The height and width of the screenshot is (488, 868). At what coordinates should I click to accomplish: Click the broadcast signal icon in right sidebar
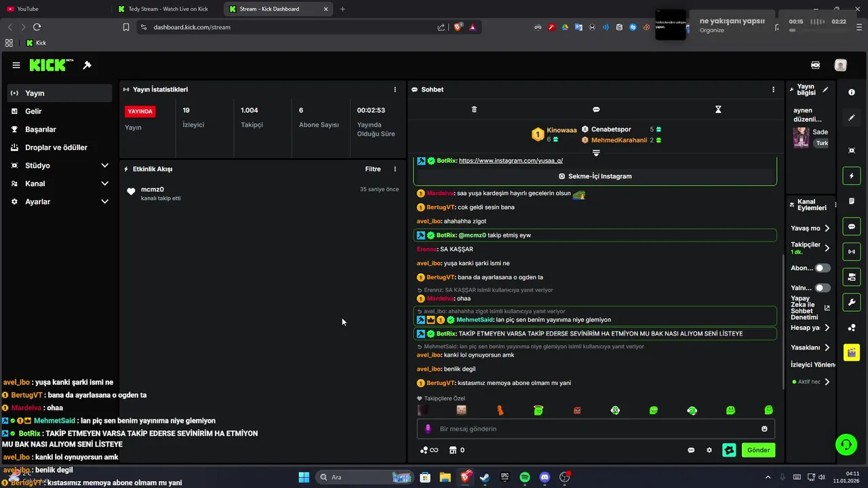[x=852, y=251]
